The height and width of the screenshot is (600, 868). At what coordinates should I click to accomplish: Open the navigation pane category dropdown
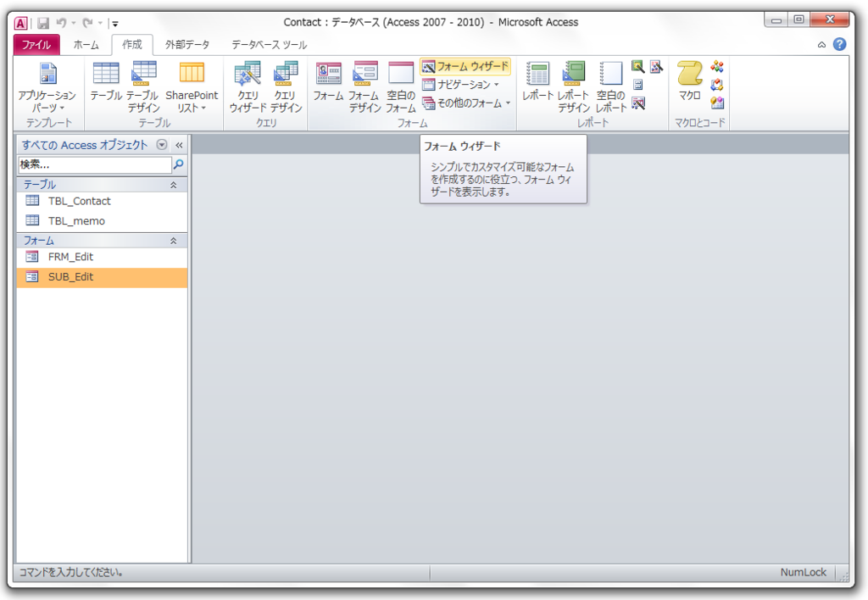coord(162,145)
